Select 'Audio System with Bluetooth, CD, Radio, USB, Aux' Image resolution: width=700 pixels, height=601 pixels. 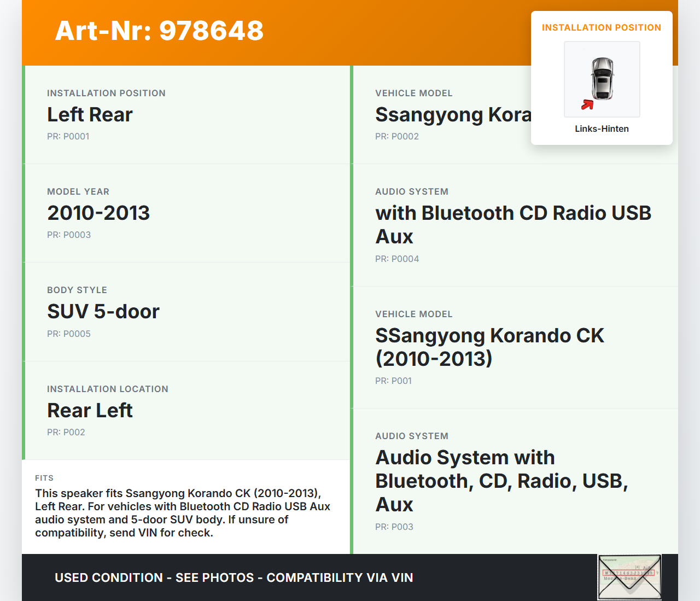[x=501, y=481]
